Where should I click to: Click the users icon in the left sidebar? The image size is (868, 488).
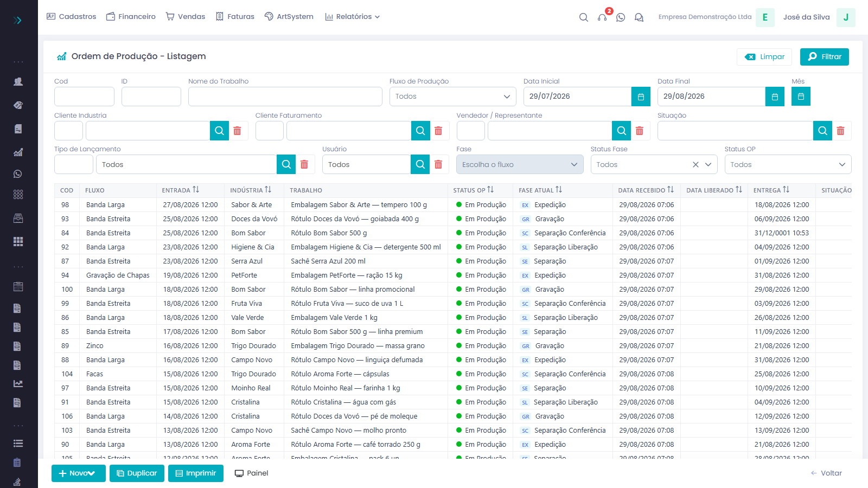(x=18, y=82)
